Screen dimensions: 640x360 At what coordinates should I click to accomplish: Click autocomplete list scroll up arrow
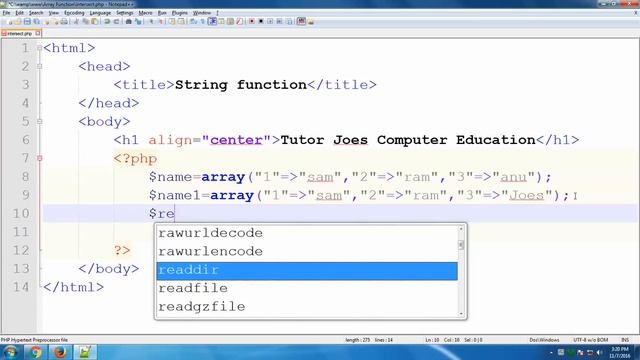(x=461, y=229)
